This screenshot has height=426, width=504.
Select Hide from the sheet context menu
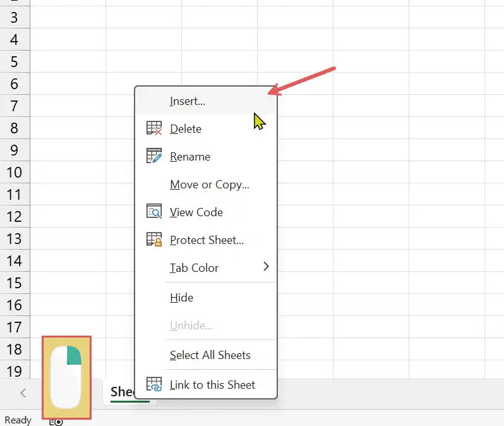click(181, 298)
